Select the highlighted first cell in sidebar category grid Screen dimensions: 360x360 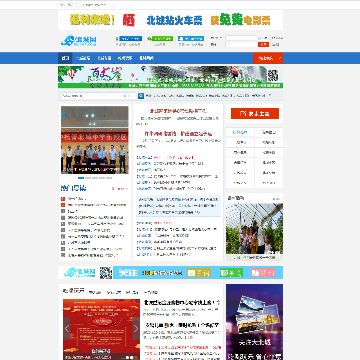pos(240,132)
